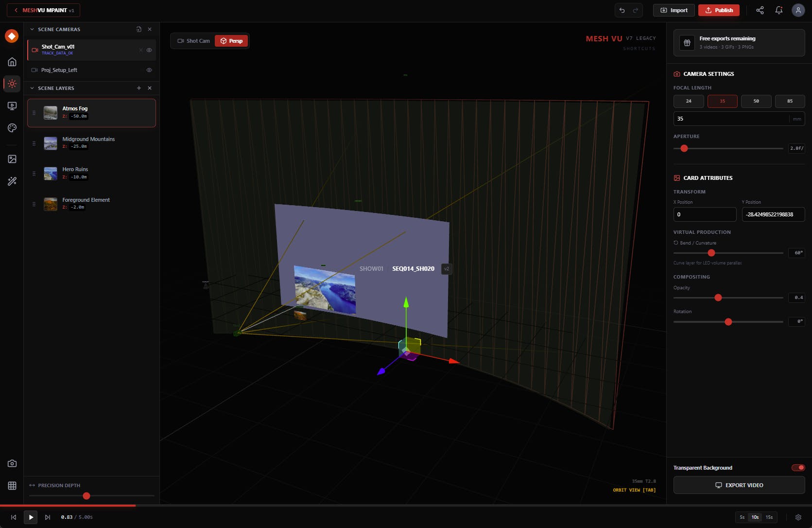Image resolution: width=812 pixels, height=528 pixels.
Task: Click Orbit View [TAB] label
Action: click(634, 490)
